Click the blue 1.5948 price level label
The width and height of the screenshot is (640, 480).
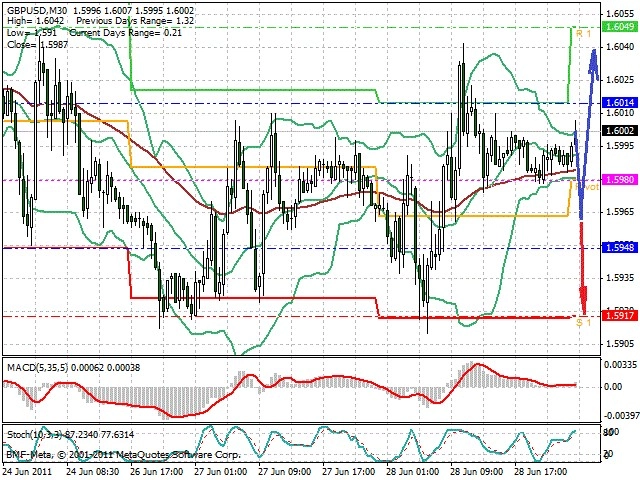click(x=620, y=247)
